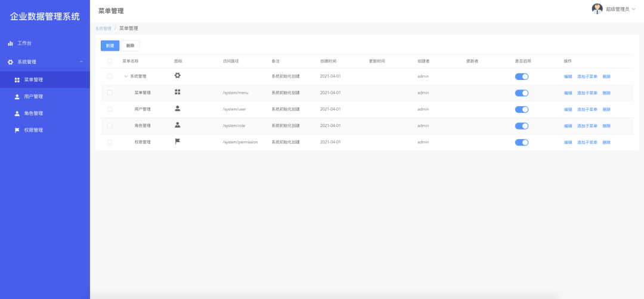Toggle the enable switch for the /system/role row
The image size is (644, 299).
click(x=522, y=126)
